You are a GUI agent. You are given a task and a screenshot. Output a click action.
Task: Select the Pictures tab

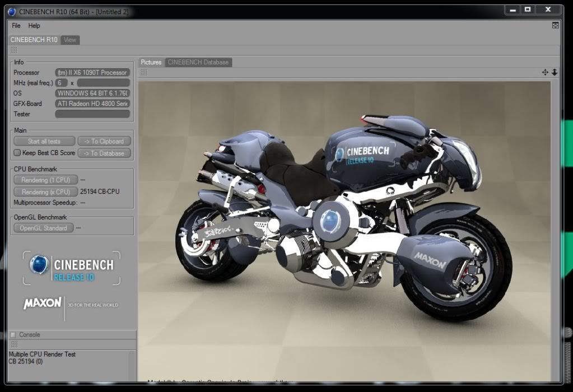151,62
